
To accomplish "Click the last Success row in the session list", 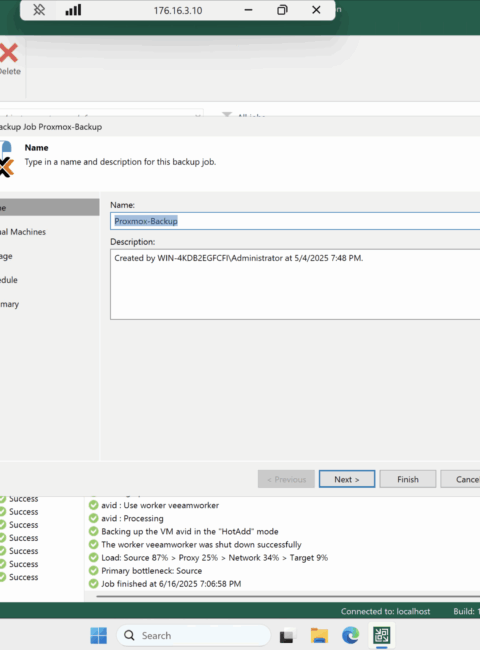I will (19, 577).
